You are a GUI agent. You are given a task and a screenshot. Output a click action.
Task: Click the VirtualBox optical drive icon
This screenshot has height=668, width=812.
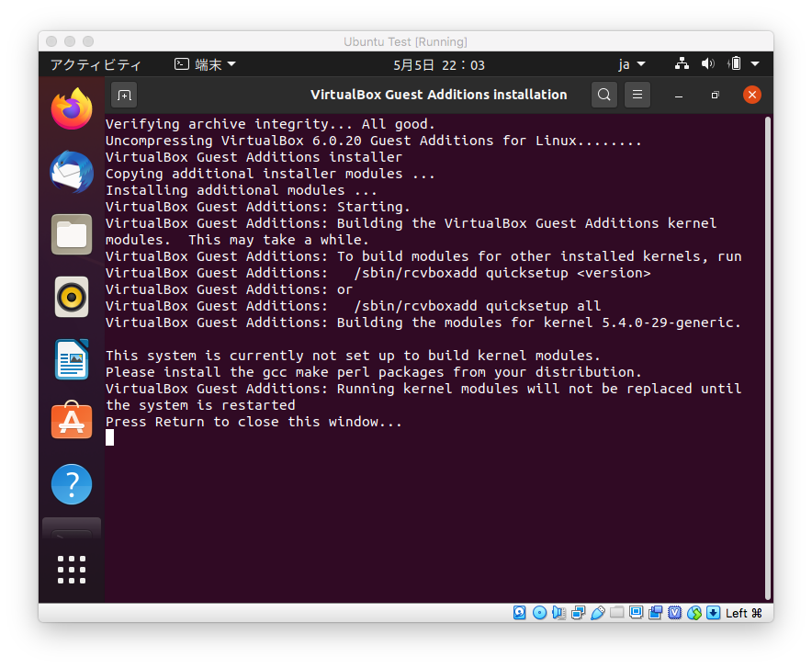click(539, 613)
